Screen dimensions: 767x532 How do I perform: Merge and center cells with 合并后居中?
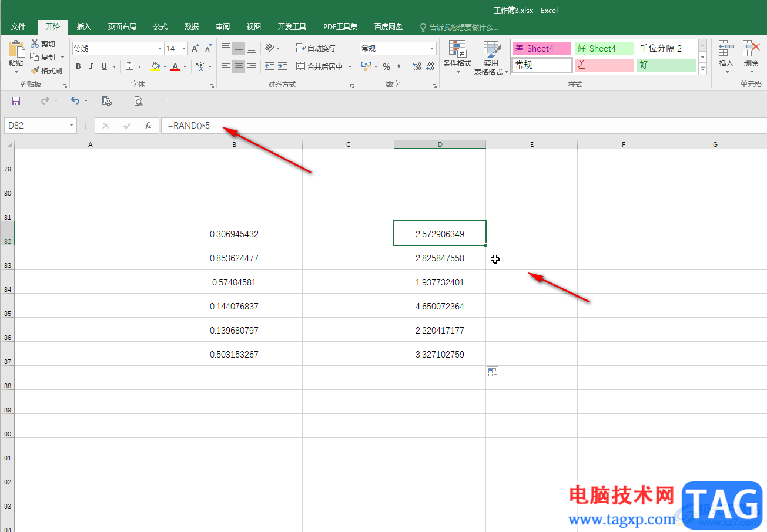319,66
